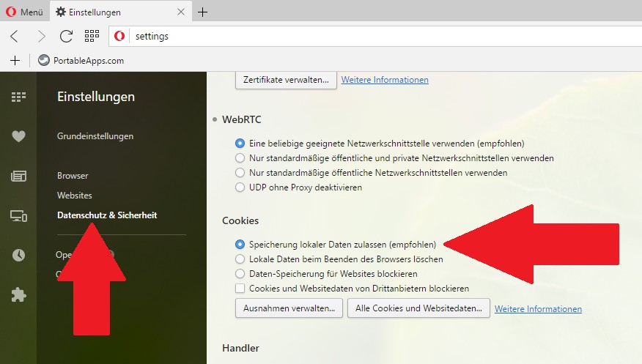Click 'Alle Cookies und Websitedaten...' button
This screenshot has height=364, width=642.
coord(418,308)
